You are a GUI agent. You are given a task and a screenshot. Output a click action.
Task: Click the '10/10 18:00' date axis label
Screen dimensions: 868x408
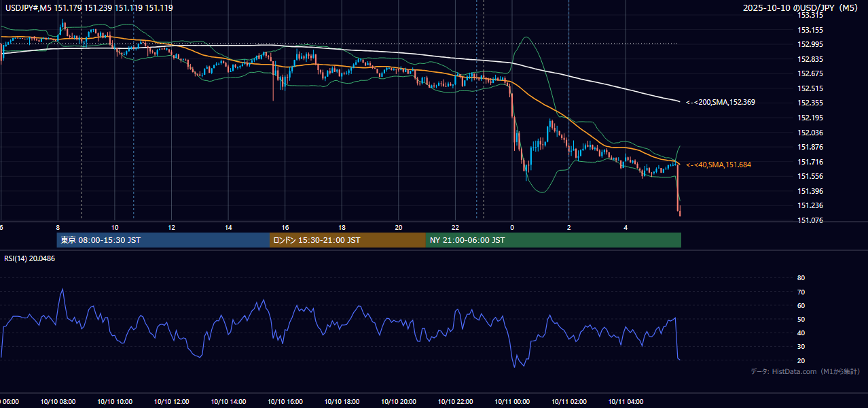[x=342, y=402]
